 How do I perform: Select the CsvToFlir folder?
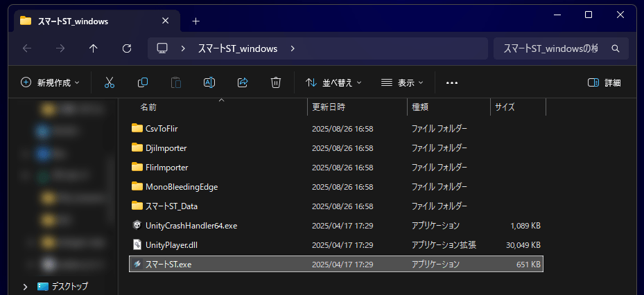point(162,128)
